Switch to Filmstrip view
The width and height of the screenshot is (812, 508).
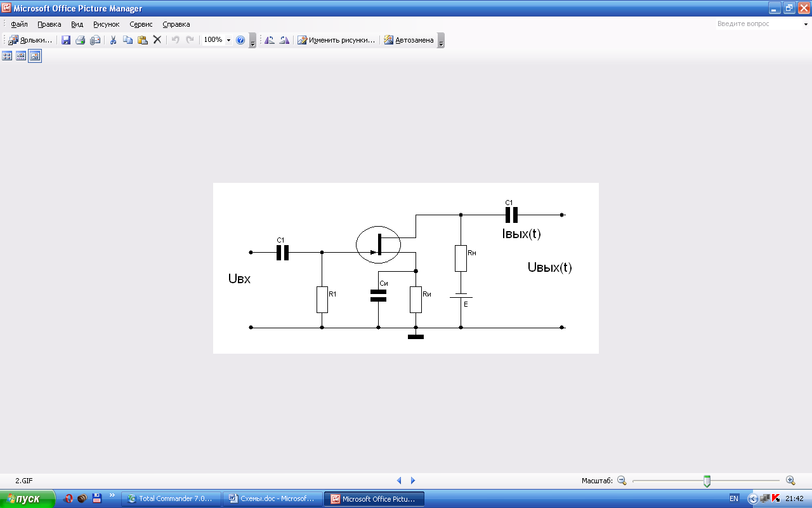click(21, 56)
